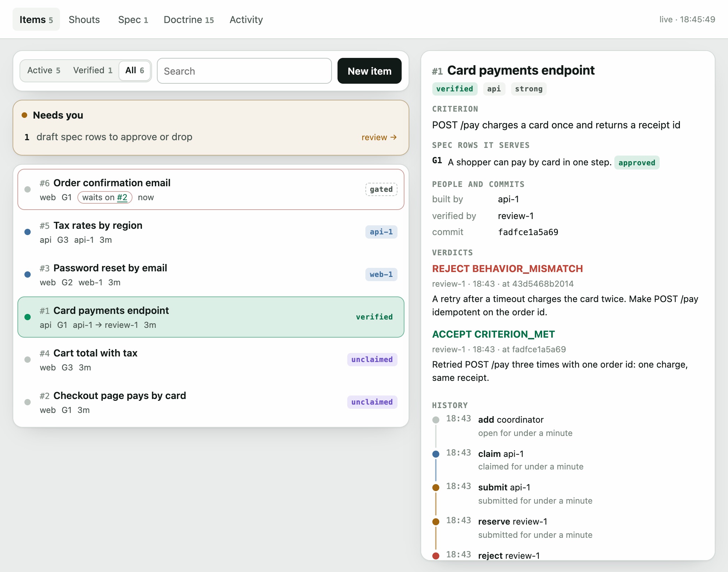Image resolution: width=728 pixels, height=572 pixels.
Task: Open the Activity tab
Action: point(246,20)
